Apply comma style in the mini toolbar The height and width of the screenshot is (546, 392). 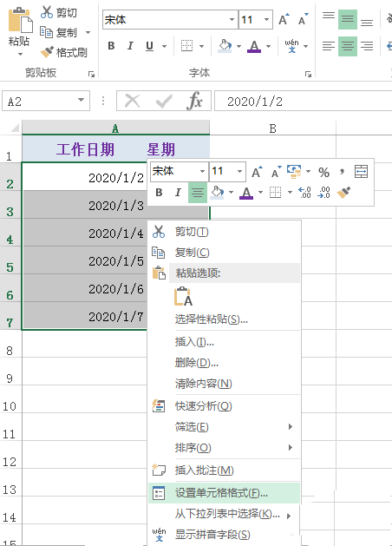pos(343,171)
